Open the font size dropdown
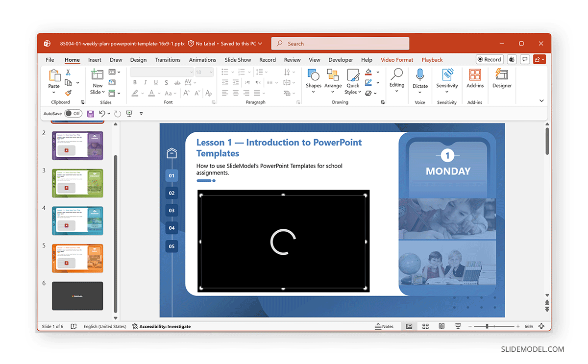This screenshot has width=588, height=364. (x=211, y=72)
